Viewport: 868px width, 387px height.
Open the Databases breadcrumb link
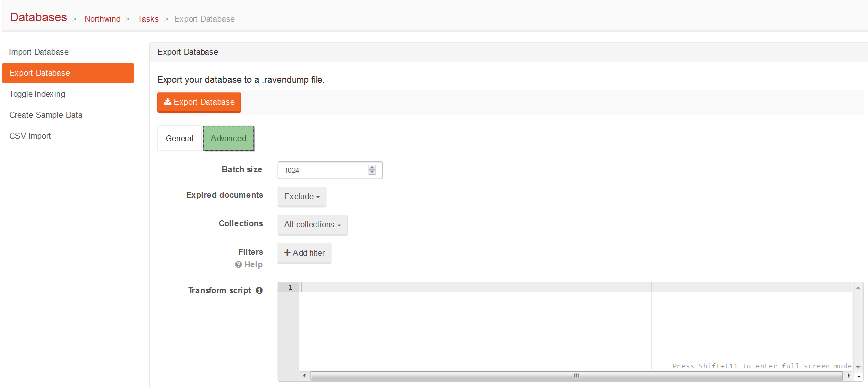tap(38, 17)
